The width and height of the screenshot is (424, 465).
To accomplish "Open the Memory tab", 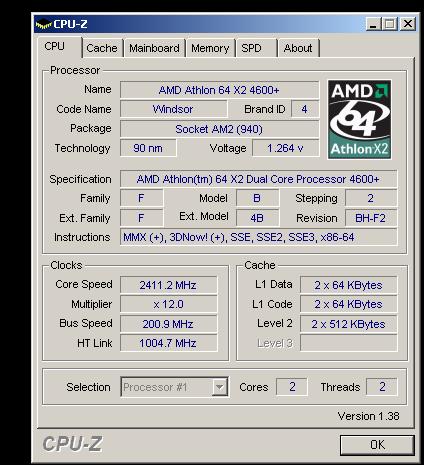I will coord(210,48).
